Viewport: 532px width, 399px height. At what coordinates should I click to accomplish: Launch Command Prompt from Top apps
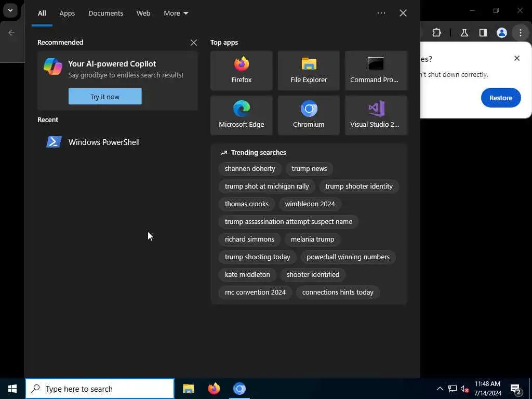click(x=376, y=71)
